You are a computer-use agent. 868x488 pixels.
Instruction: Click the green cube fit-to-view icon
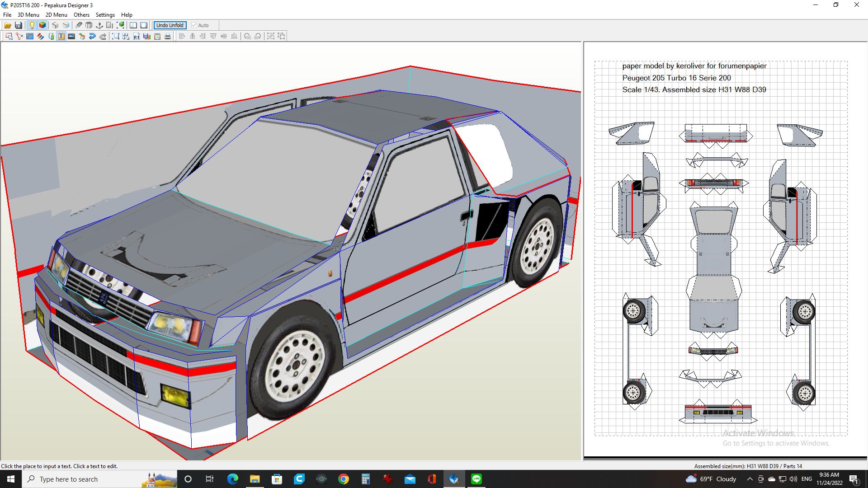click(x=121, y=25)
